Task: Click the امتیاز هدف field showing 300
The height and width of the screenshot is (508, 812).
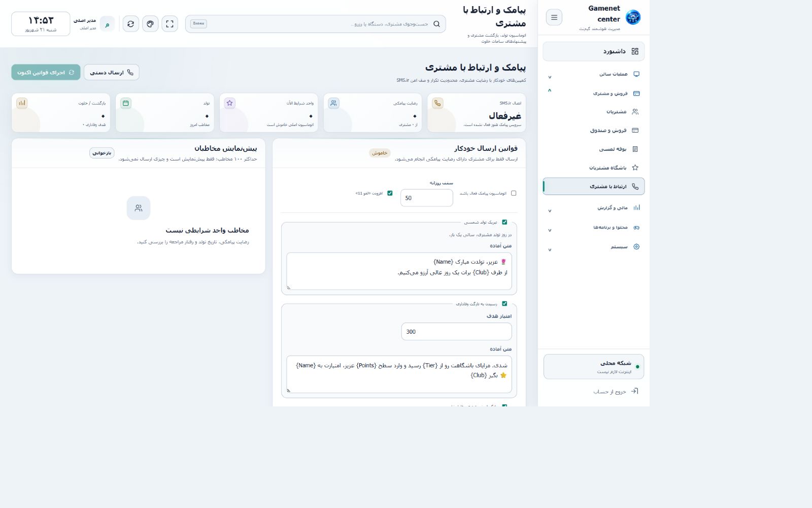Action: [456, 332]
